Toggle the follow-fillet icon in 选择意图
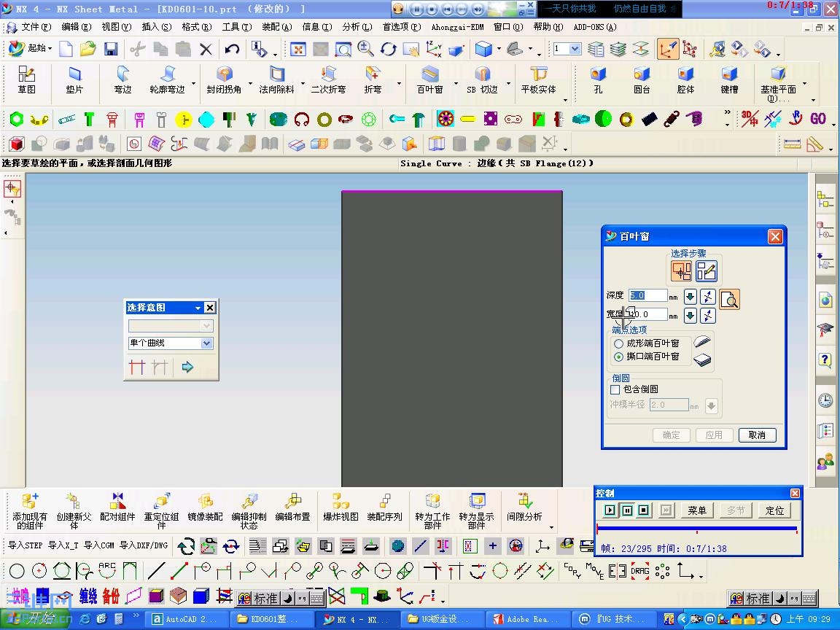Image resolution: width=840 pixels, height=630 pixels. click(160, 367)
